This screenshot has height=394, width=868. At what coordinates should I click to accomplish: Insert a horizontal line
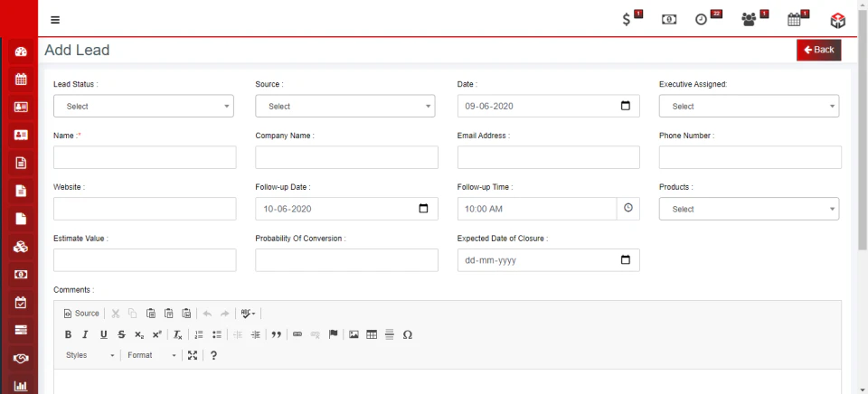coord(390,334)
